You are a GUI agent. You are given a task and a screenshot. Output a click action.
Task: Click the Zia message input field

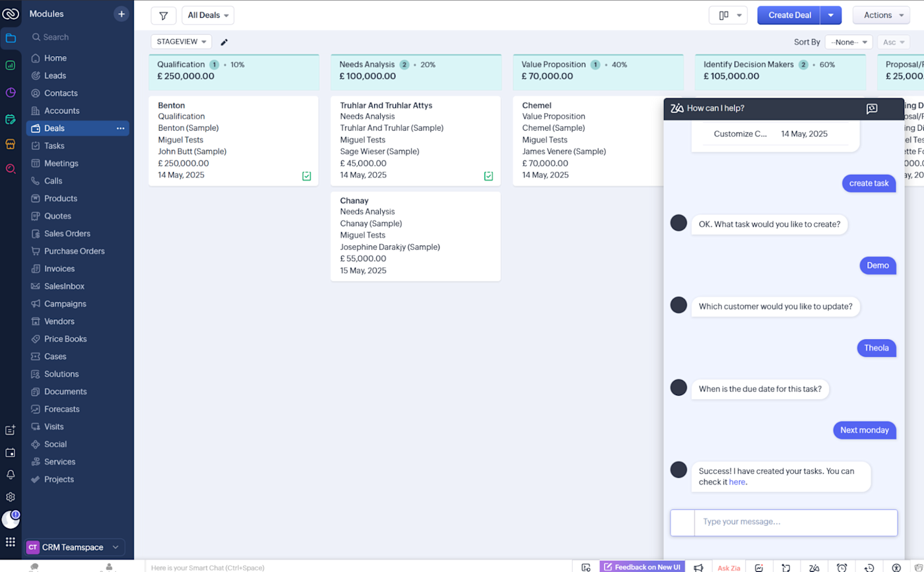(796, 522)
